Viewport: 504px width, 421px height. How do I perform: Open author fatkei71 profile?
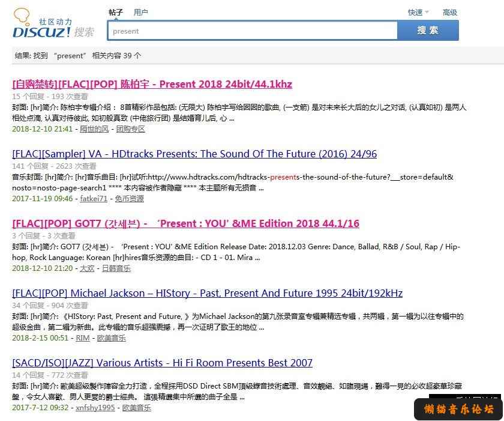click(94, 198)
